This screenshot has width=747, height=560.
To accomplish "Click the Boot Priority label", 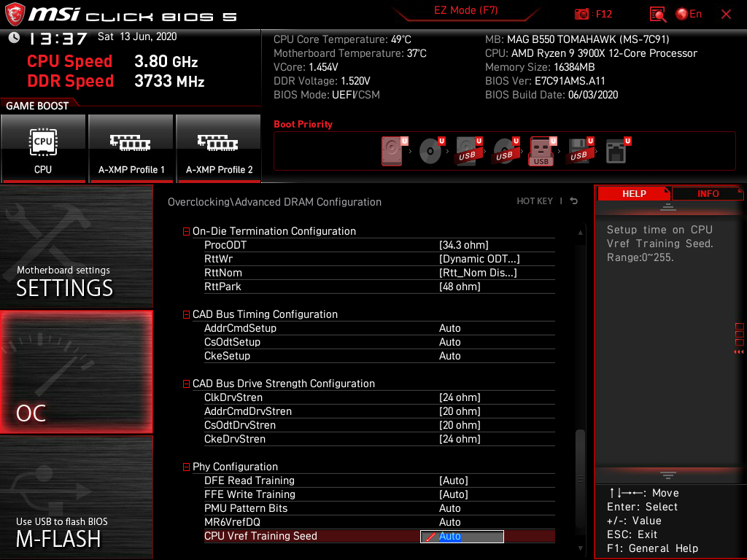I will 303,124.
